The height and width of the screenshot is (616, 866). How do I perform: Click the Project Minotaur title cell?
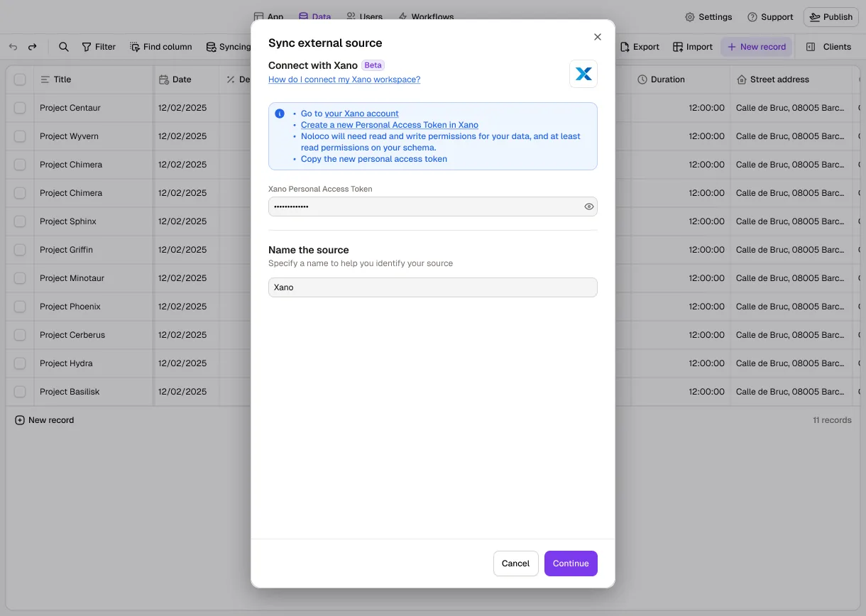click(x=93, y=278)
